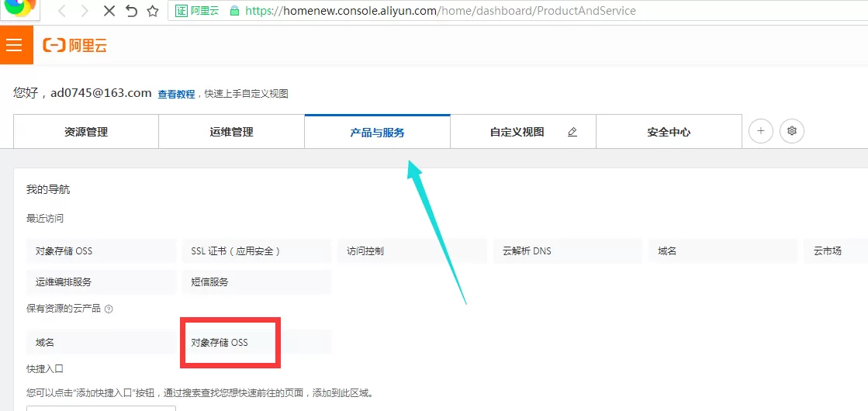Switch to 资源管理 tab
This screenshot has height=411, width=868.
point(86,132)
